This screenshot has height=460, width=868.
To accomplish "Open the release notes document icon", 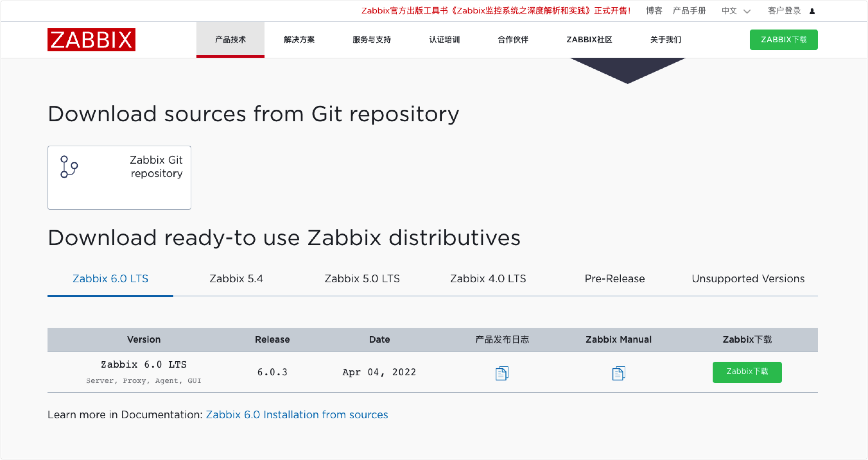I will point(502,373).
